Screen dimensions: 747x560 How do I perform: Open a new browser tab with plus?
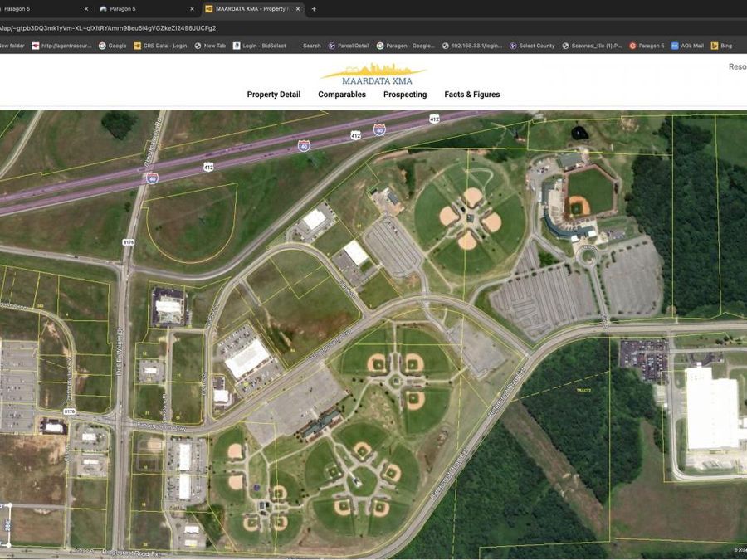coord(314,9)
